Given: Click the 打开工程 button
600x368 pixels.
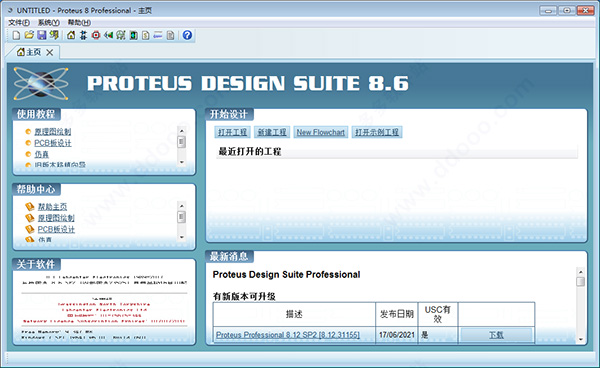Looking at the screenshot, I should click(x=232, y=132).
